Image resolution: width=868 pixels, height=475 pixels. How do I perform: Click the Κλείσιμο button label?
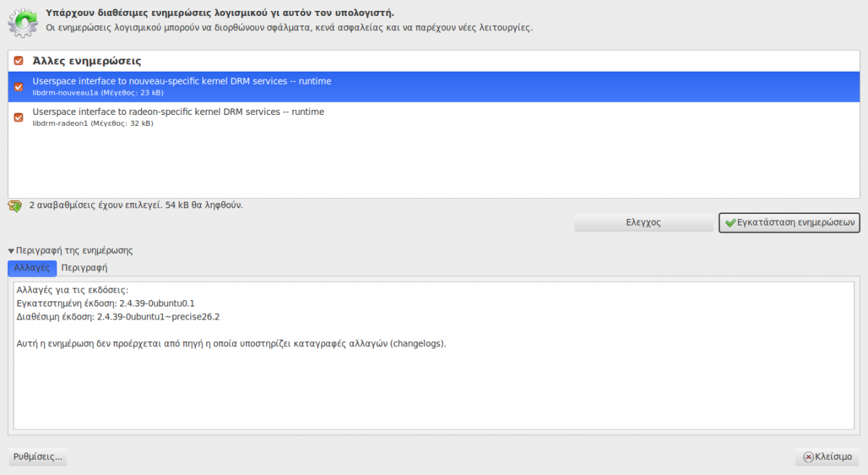pos(833,458)
